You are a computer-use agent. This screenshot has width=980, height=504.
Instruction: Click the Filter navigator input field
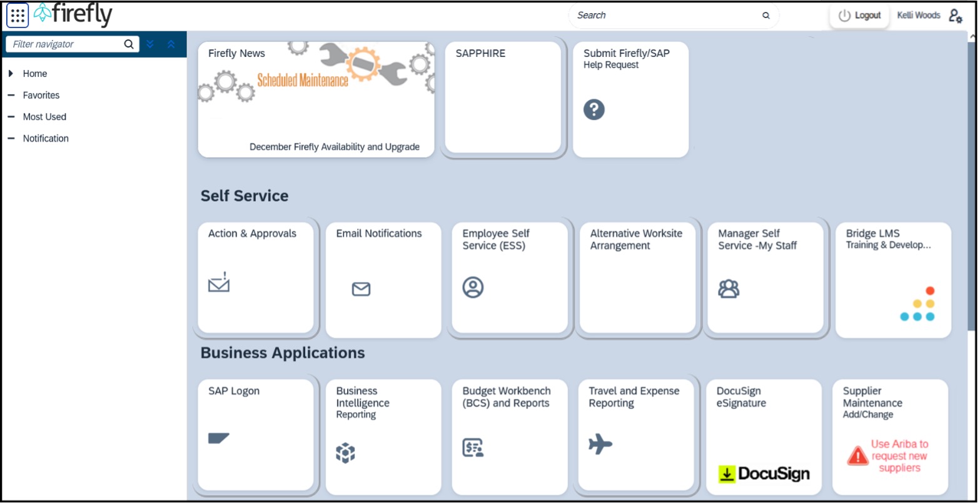tap(66, 44)
